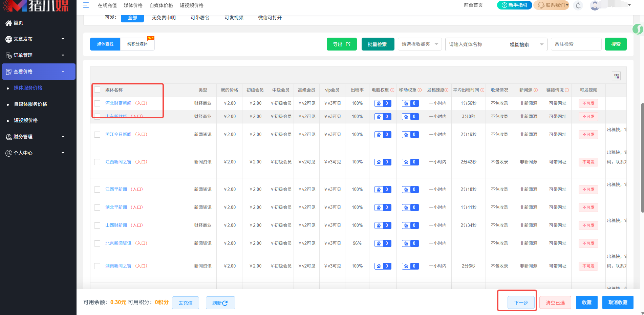Check the box for 江西新闻之窗

click(97, 162)
